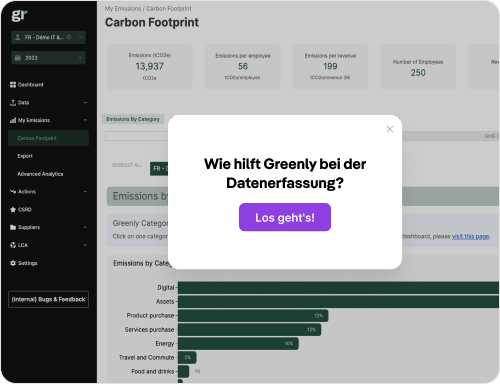Open Advanced Analytics in sidebar
The height and width of the screenshot is (384, 500).
click(x=40, y=174)
